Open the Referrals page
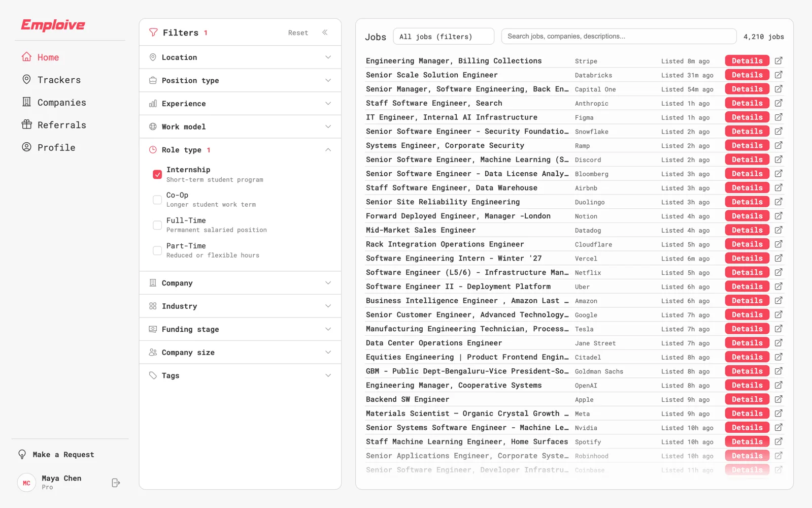This screenshot has height=508, width=812. click(54, 125)
